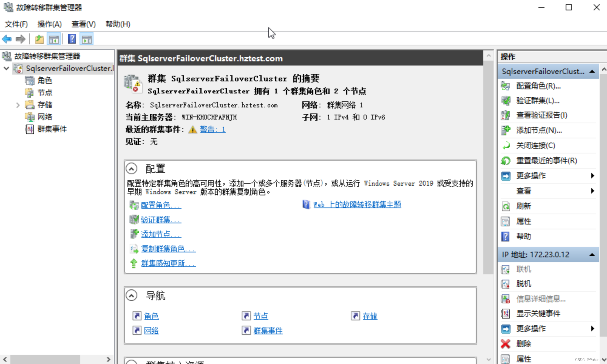This screenshot has width=607, height=364.
Task: Select the root 故障转移群集管理器 tree node
Action: [x=47, y=56]
